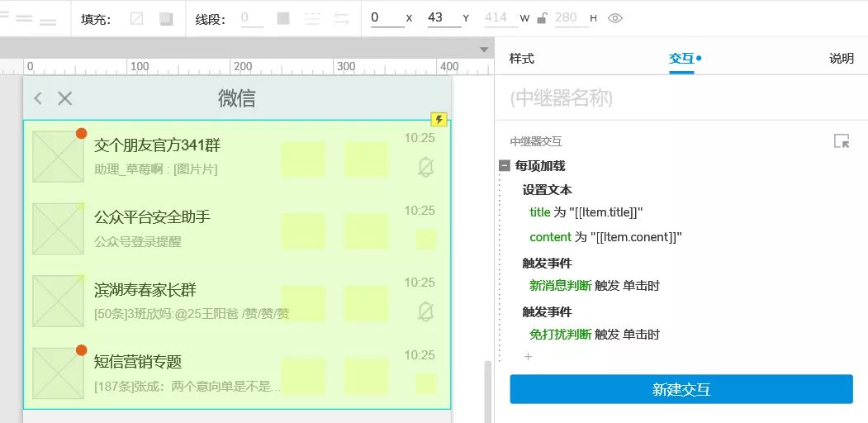Screen dimensions: 868x423
Task: Open the 样式 tab
Action: (x=521, y=58)
